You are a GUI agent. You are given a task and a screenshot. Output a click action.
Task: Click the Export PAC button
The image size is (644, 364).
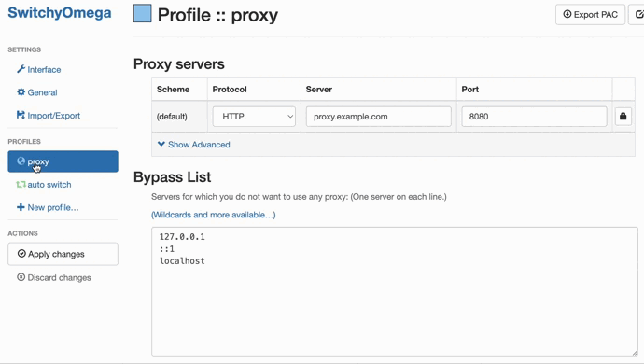click(x=590, y=14)
